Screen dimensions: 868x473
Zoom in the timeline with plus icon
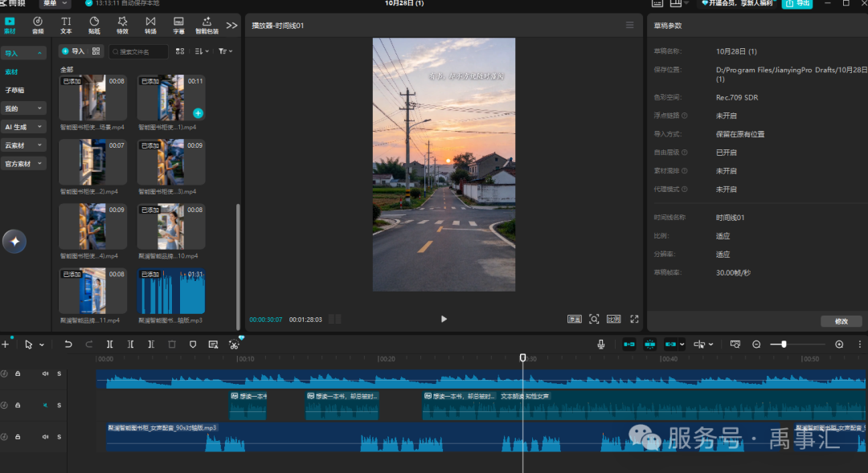click(839, 344)
